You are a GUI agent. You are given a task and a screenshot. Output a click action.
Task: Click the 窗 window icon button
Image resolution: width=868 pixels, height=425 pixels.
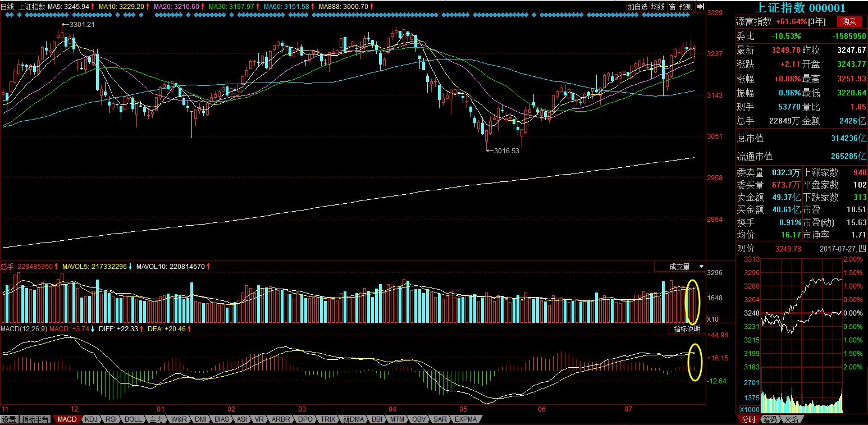[671, 7]
